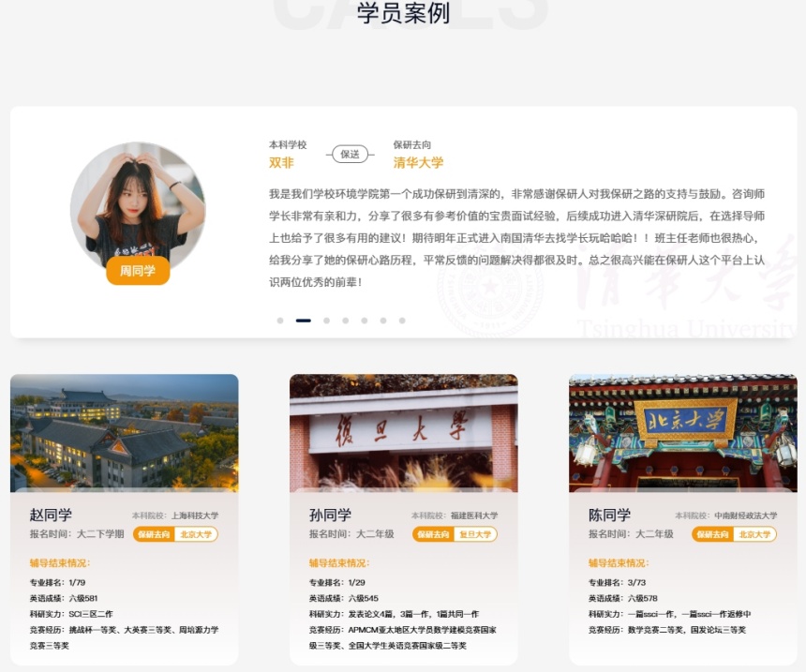Click the 孙同学 card name
This screenshot has height=672, width=806.
(x=330, y=515)
